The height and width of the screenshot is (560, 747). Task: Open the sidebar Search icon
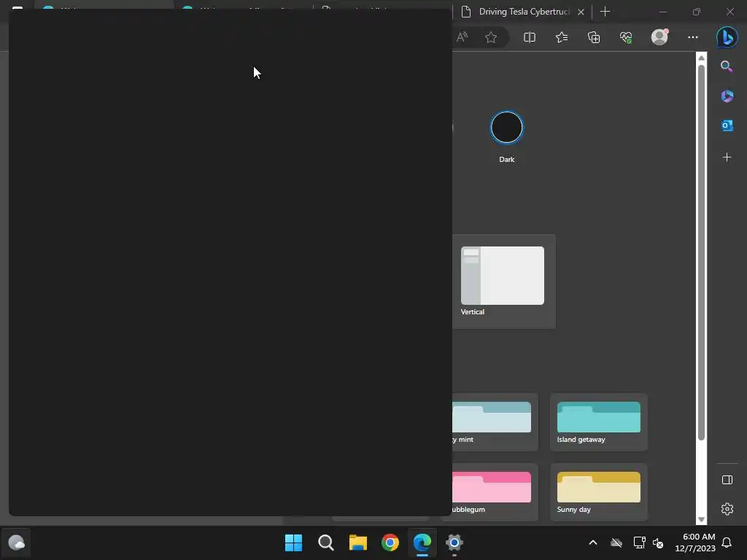coord(727,66)
